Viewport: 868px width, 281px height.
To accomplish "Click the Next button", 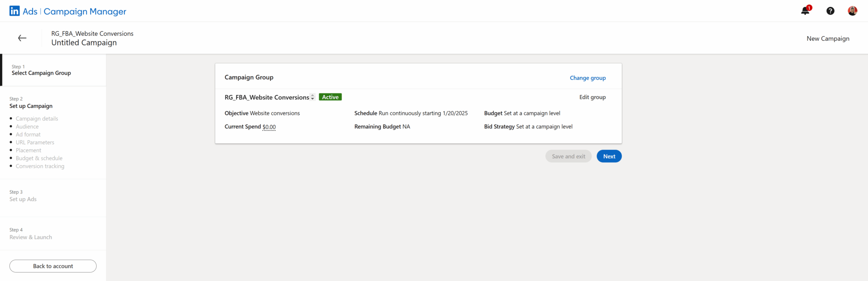I will coord(609,156).
